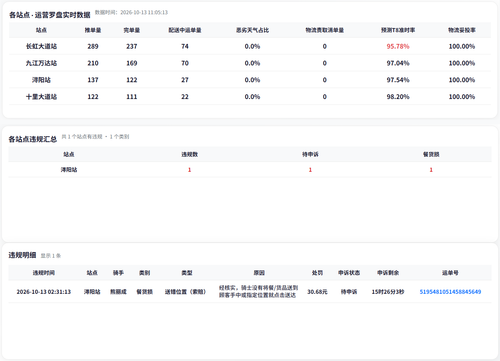Click the 各站点违规汇总 section title

[33, 139]
